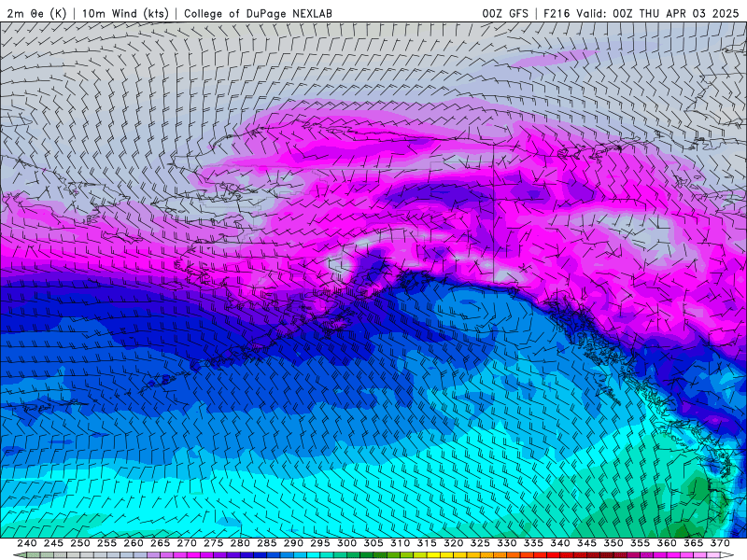This screenshot has width=747, height=560.
Task: Click the 285 legend value
Action: tap(267, 543)
